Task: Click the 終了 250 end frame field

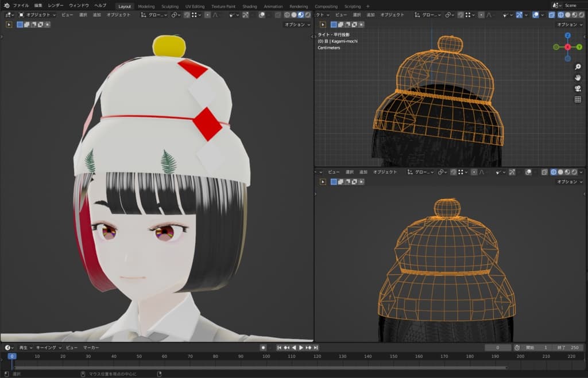Action: [567, 348]
